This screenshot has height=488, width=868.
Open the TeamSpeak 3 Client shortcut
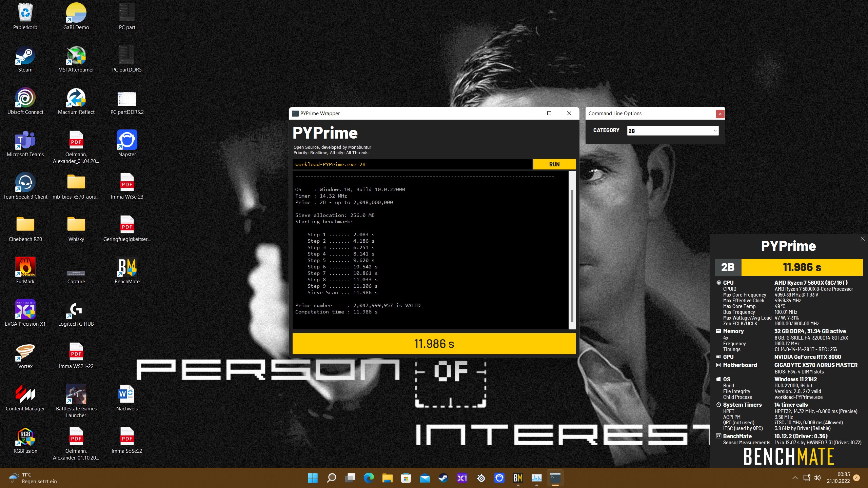25,185
